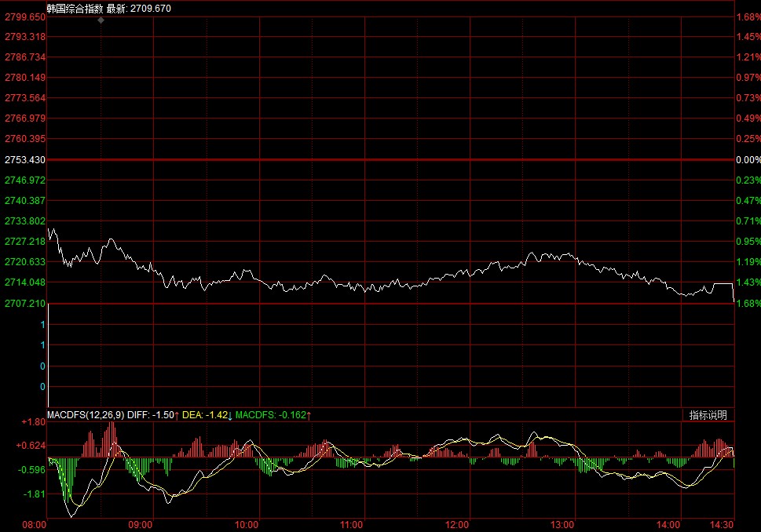This screenshot has width=761, height=532.
Task: Click the green MACDFS -0.162 value
Action: coord(273,415)
